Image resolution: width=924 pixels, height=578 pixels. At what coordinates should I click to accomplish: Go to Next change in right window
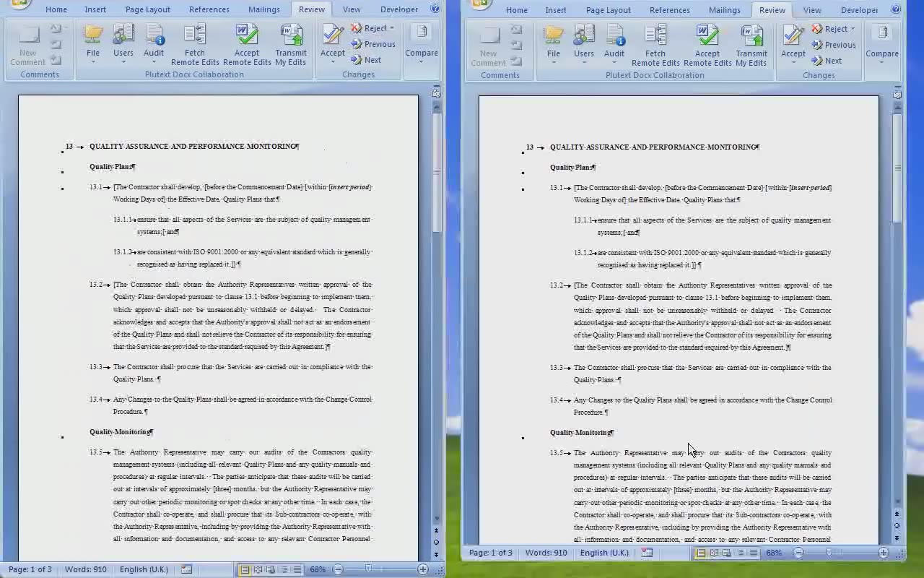(x=827, y=61)
